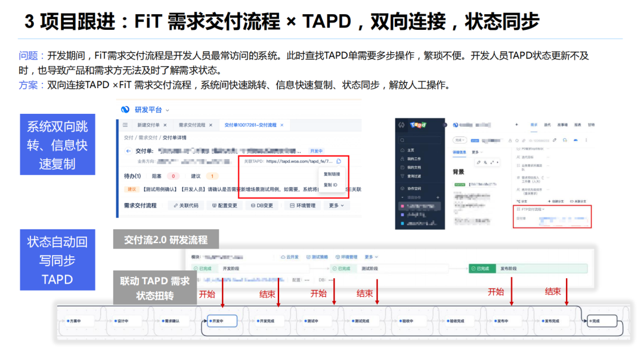Viewport: 644px width, 361px height.
Task: Switch to the 报表 tab in TAPD
Action: click(x=578, y=125)
